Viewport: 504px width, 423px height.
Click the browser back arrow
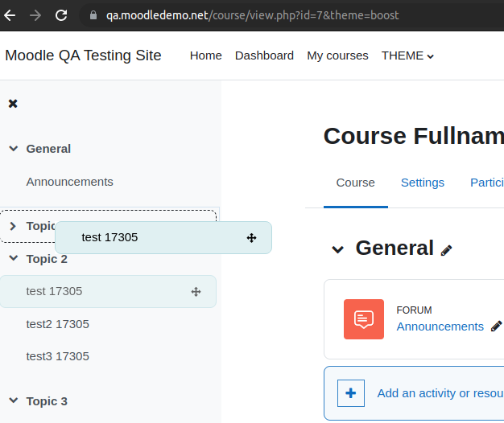point(10,15)
